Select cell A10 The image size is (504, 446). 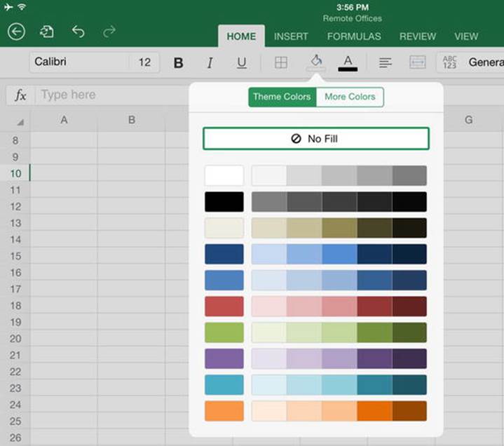64,173
